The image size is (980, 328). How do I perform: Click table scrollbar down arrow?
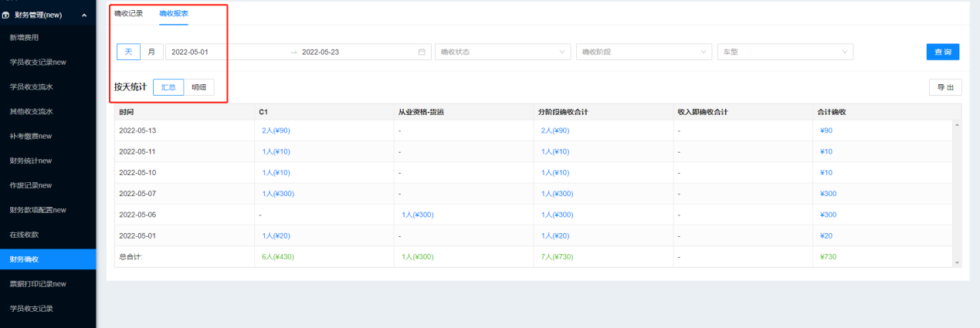point(958,263)
